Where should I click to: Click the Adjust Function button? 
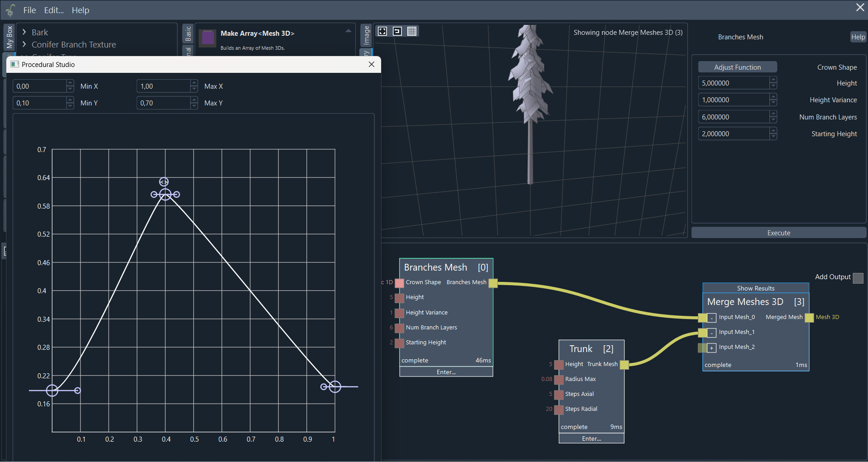tap(738, 67)
